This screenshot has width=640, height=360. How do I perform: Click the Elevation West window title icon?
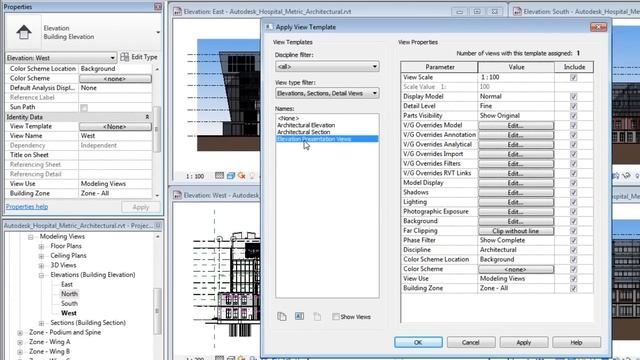point(177,195)
